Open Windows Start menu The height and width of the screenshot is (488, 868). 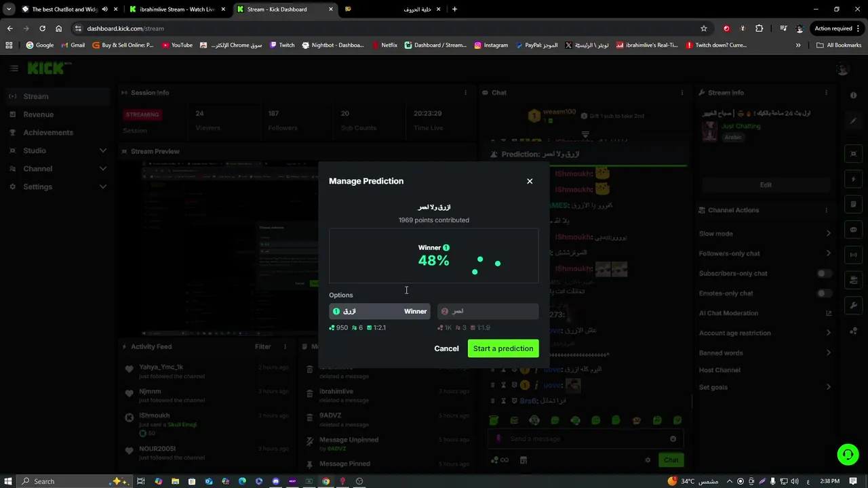point(8,481)
